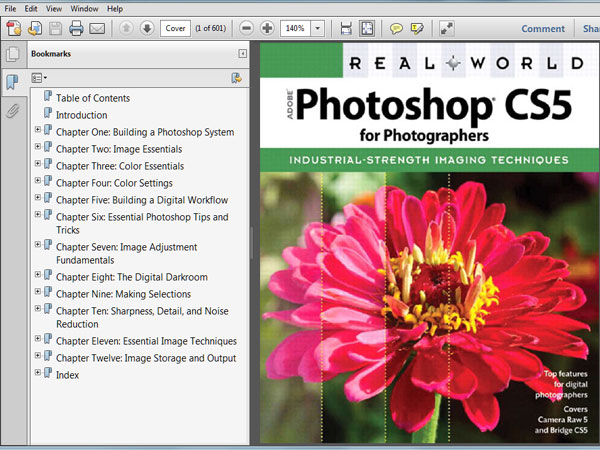The height and width of the screenshot is (450, 600).
Task: Click the Save floppy disk icon
Action: pyautogui.click(x=55, y=29)
